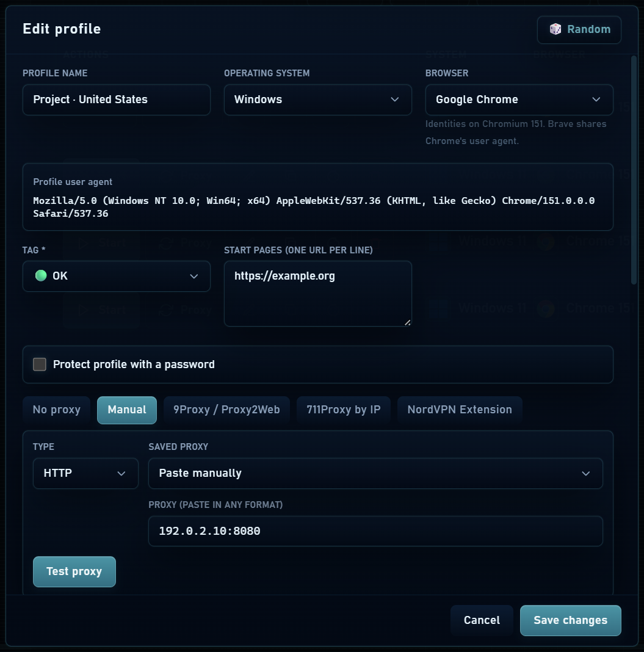Click the 'Identities on Chromium 151' hint text
This screenshot has height=652, width=644.
click(x=516, y=132)
